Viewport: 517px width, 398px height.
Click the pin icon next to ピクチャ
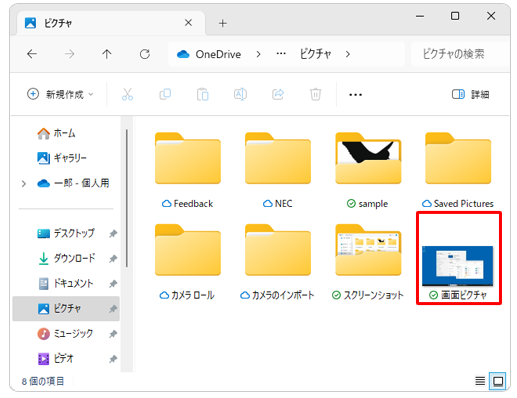113,309
